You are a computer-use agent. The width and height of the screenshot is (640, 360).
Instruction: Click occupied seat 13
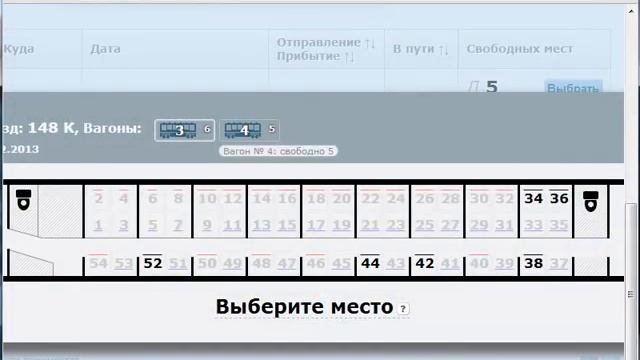pyautogui.click(x=262, y=225)
